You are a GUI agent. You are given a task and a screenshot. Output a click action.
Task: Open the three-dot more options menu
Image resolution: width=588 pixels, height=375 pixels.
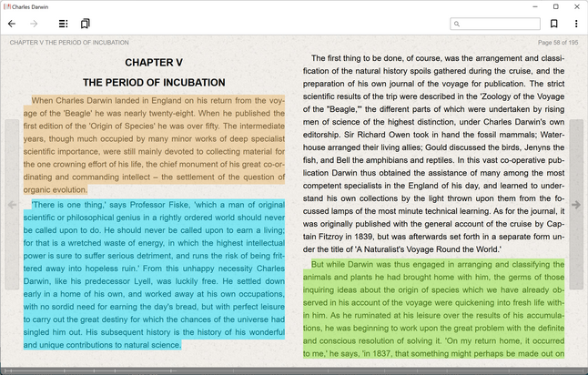(576, 24)
